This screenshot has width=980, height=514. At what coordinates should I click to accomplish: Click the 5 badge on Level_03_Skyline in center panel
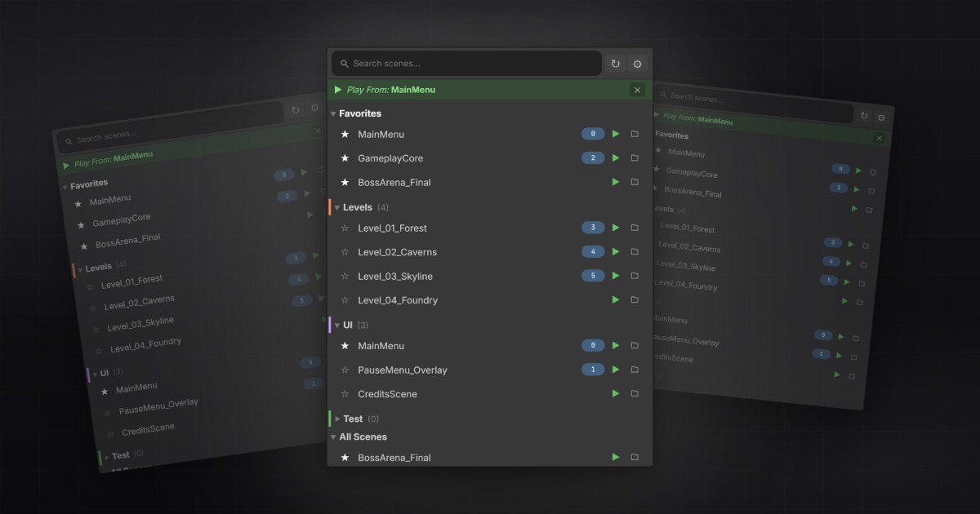(594, 276)
